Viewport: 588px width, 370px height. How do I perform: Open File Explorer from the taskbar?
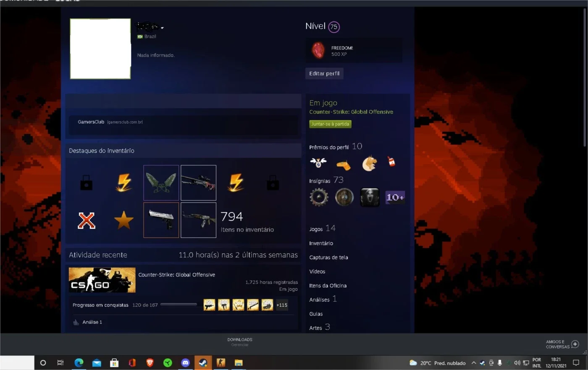239,363
